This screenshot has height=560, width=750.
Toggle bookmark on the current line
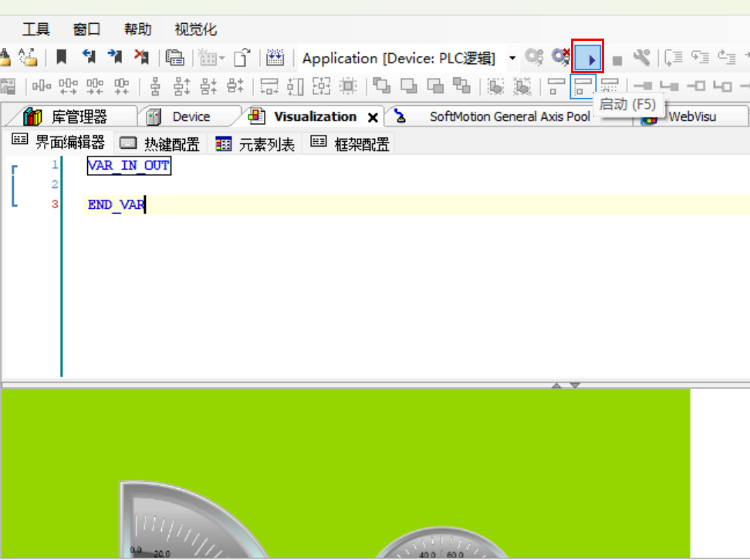pos(61,58)
